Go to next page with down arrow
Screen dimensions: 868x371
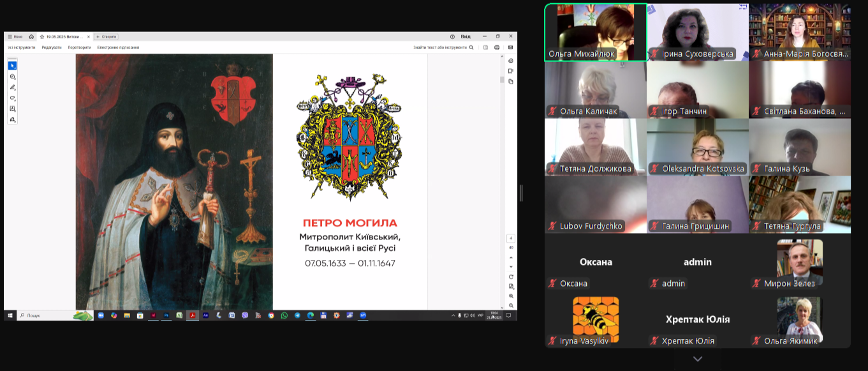click(x=511, y=266)
